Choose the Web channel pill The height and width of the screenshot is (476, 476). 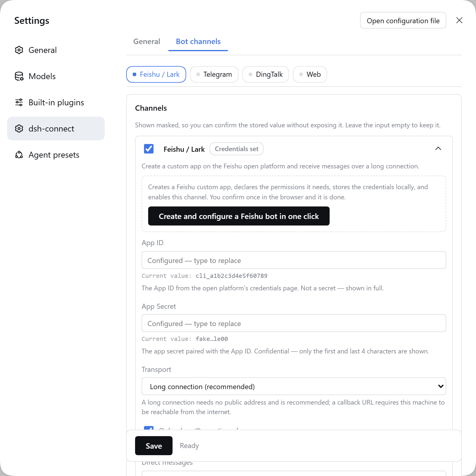310,74
